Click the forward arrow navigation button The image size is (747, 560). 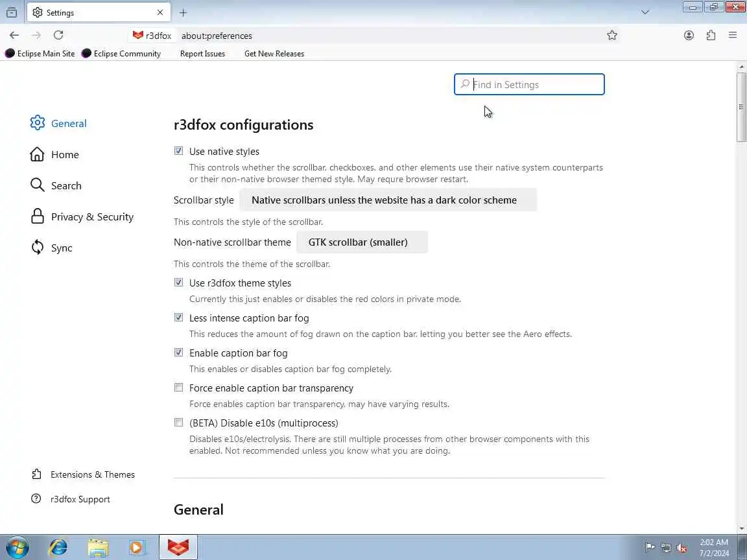pyautogui.click(x=36, y=35)
